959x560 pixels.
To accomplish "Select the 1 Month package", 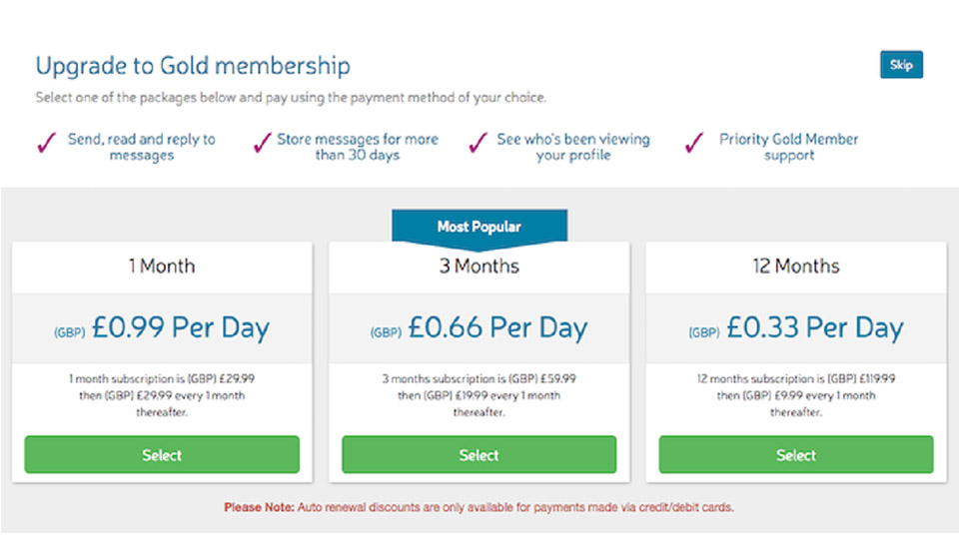I will click(x=162, y=454).
